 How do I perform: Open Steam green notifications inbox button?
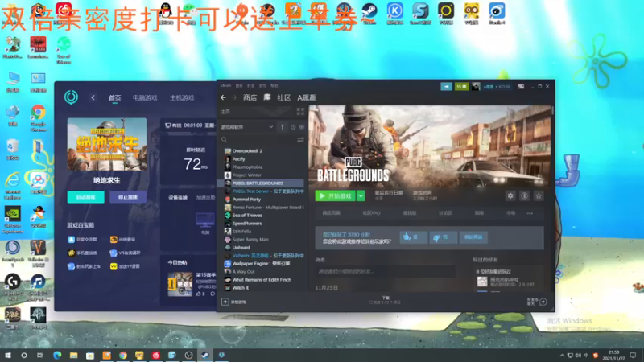(461, 87)
